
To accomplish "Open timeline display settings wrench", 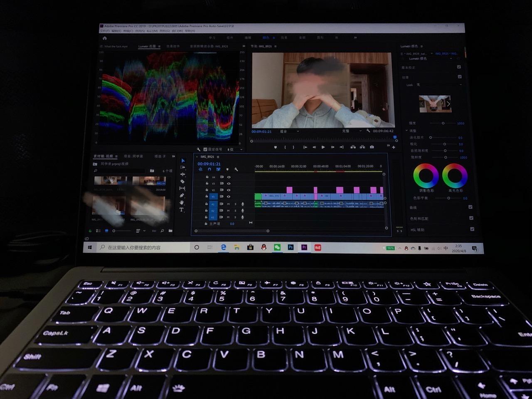I will click(x=236, y=170).
